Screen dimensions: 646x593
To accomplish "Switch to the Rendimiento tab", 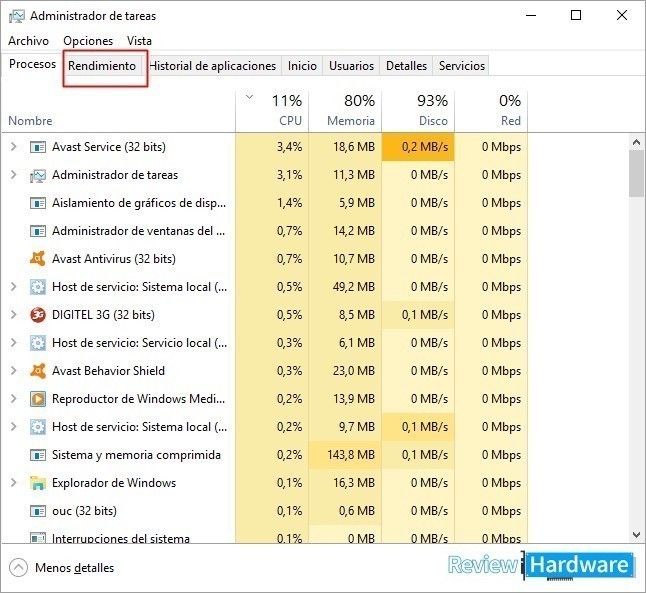I will [x=102, y=66].
